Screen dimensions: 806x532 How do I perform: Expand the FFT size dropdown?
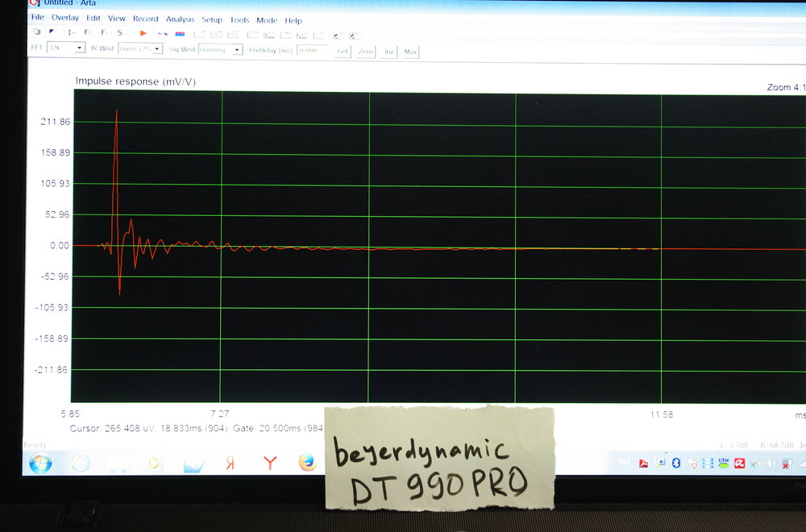[x=79, y=48]
